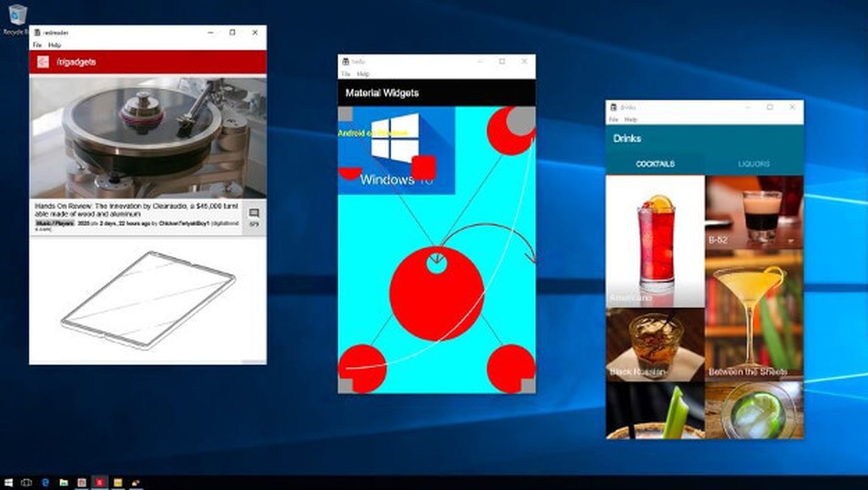Click the yellow app icon in taskbar

[x=118, y=482]
